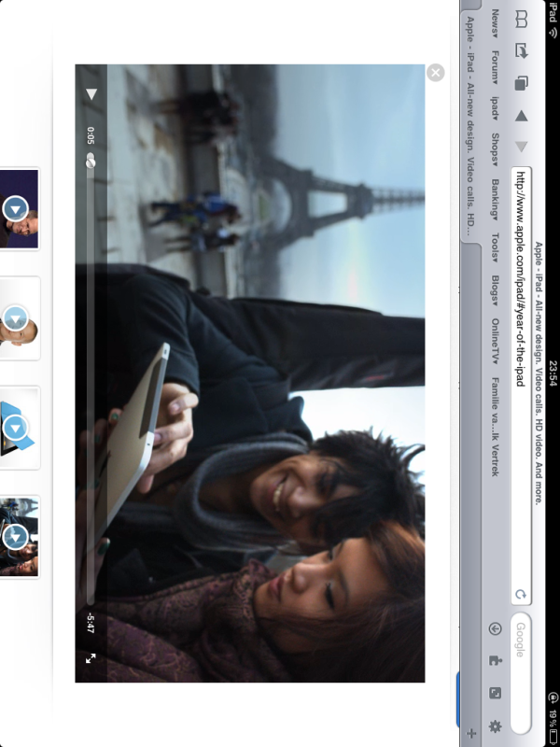Play thumbnail of man on purple background
This screenshot has height=747, width=560.
click(20, 208)
